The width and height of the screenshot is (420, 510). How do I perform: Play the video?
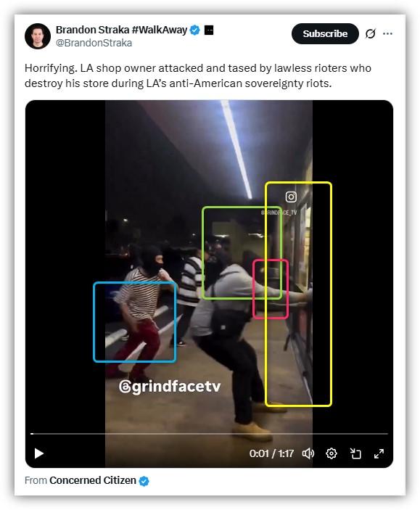(39, 453)
